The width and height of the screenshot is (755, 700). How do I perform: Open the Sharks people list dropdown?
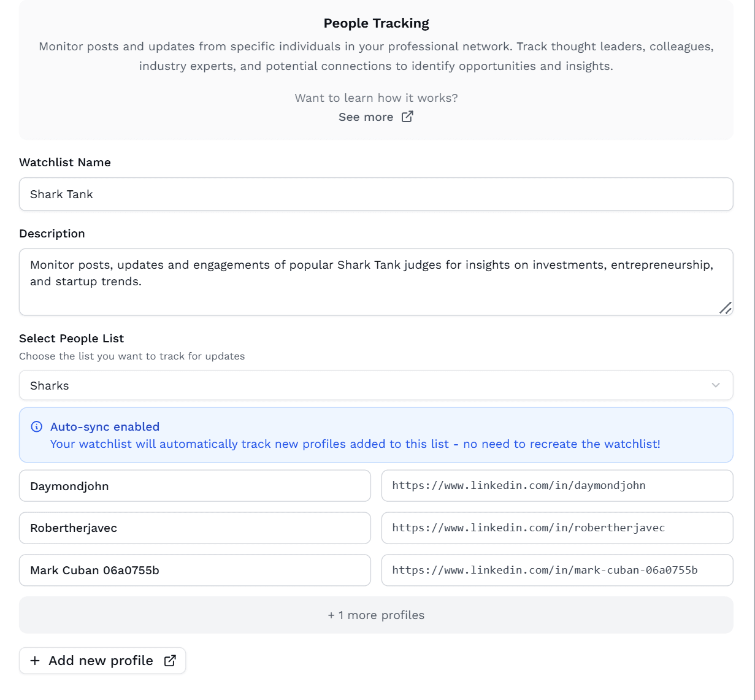pyautogui.click(x=376, y=385)
